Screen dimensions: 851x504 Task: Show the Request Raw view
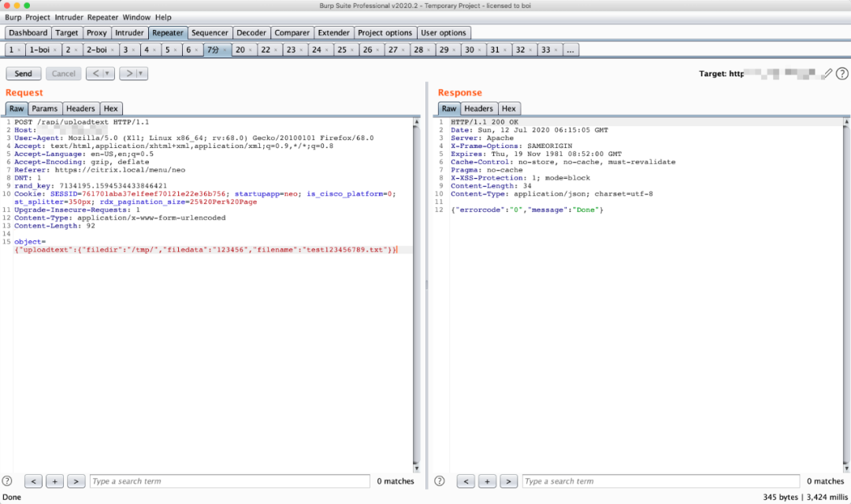pos(17,109)
